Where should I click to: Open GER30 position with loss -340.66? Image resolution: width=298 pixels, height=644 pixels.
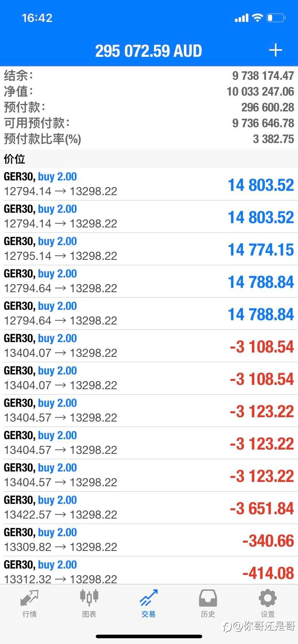pyautogui.click(x=149, y=540)
